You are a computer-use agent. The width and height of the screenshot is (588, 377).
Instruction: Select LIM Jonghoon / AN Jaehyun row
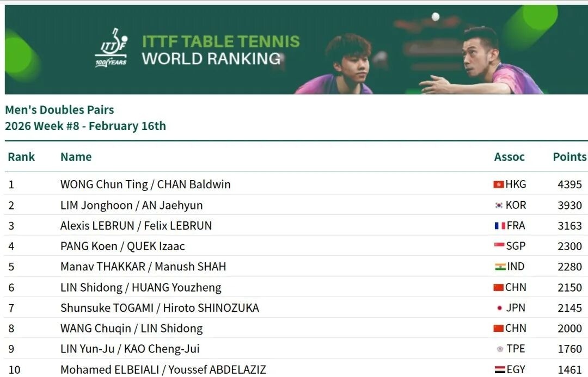point(131,205)
